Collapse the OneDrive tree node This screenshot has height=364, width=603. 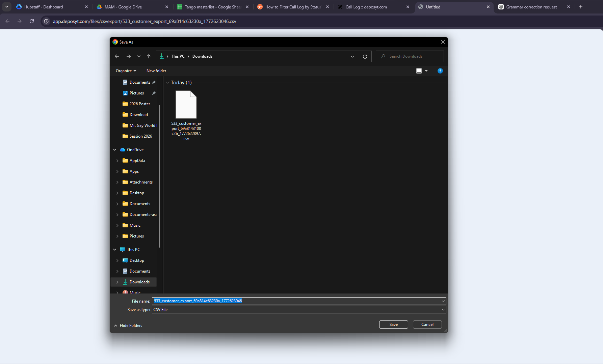[115, 150]
